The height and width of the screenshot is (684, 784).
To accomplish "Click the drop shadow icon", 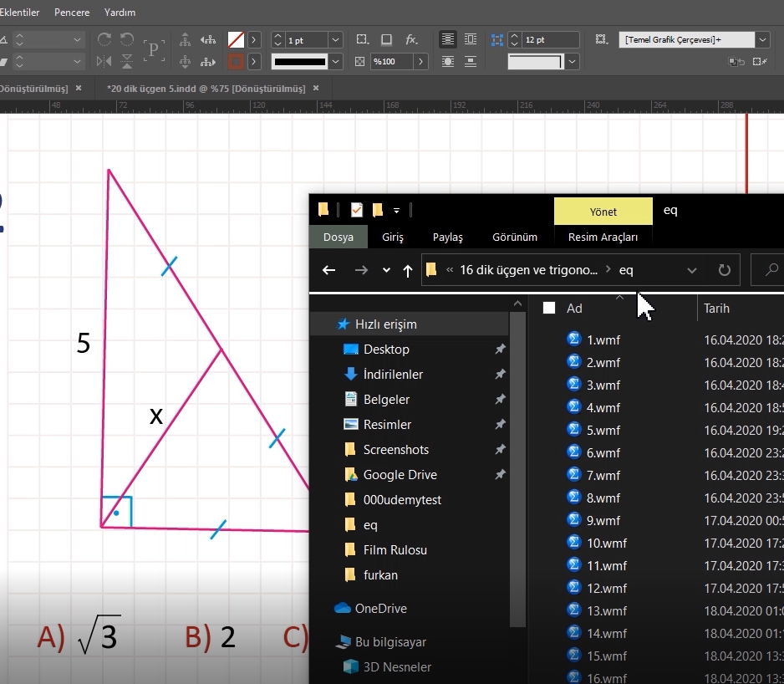I will tap(386, 39).
